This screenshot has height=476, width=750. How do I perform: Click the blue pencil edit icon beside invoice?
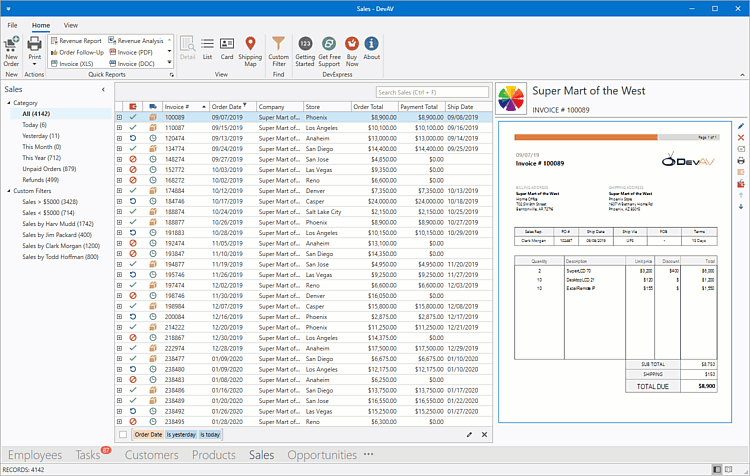point(741,126)
